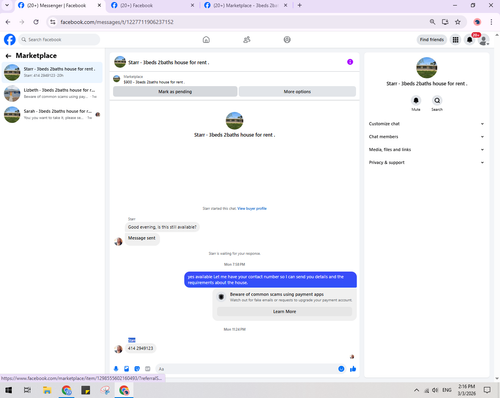The width and height of the screenshot is (500, 398).
Task: Choose a GIF icon
Action: (148, 369)
